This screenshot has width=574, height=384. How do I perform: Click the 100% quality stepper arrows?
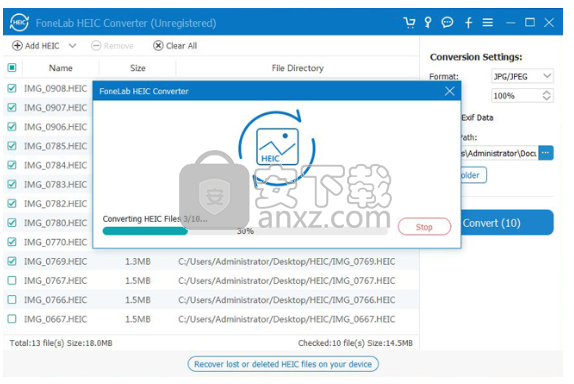[546, 96]
